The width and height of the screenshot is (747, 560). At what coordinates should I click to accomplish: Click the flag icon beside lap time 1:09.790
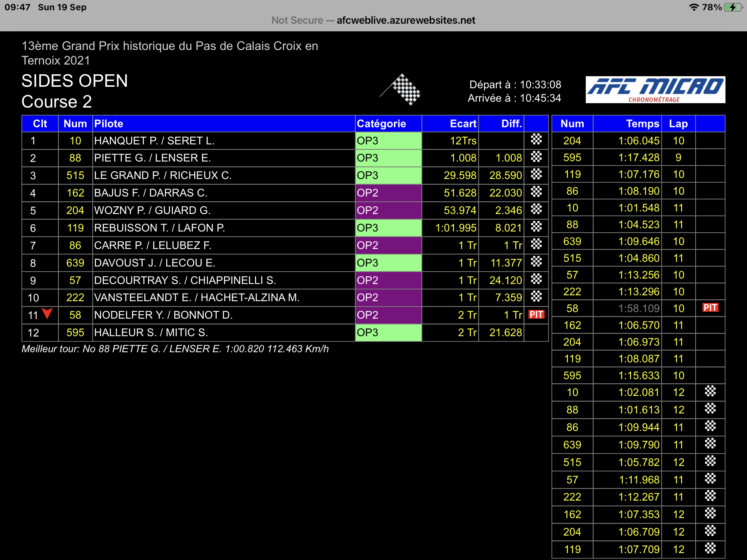[710, 444]
